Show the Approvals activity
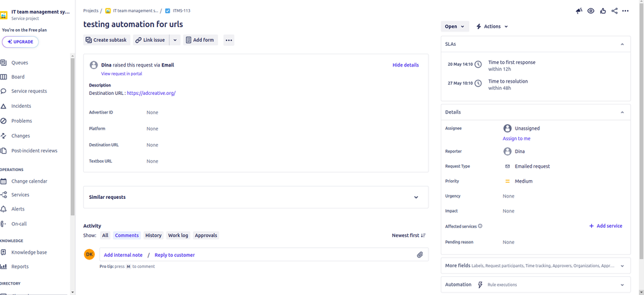644x295 pixels. [x=206, y=236]
